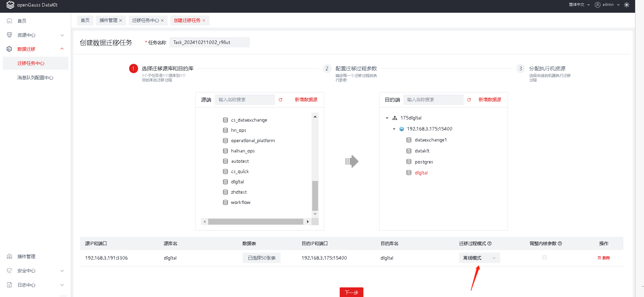The height and width of the screenshot is (297, 644).
Task: Click database icon beside autotest
Action: [x=225, y=161]
